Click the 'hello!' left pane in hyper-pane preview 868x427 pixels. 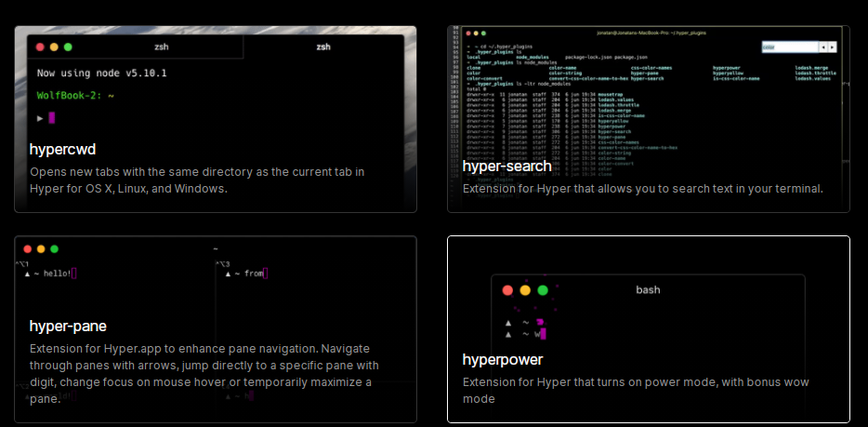click(x=54, y=274)
